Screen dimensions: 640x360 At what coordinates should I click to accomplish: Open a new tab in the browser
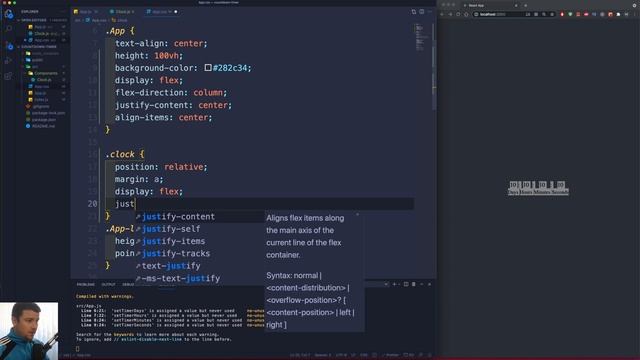(x=525, y=5)
